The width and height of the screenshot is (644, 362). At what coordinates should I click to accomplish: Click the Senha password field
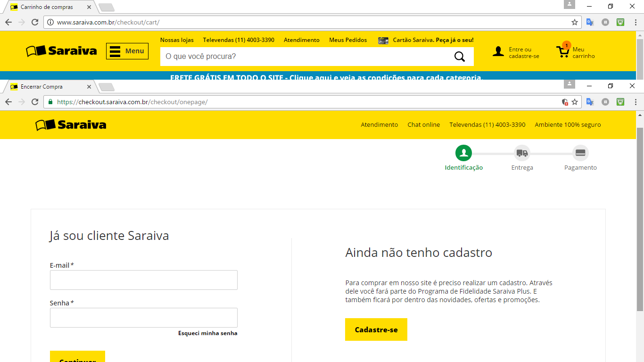click(x=144, y=318)
